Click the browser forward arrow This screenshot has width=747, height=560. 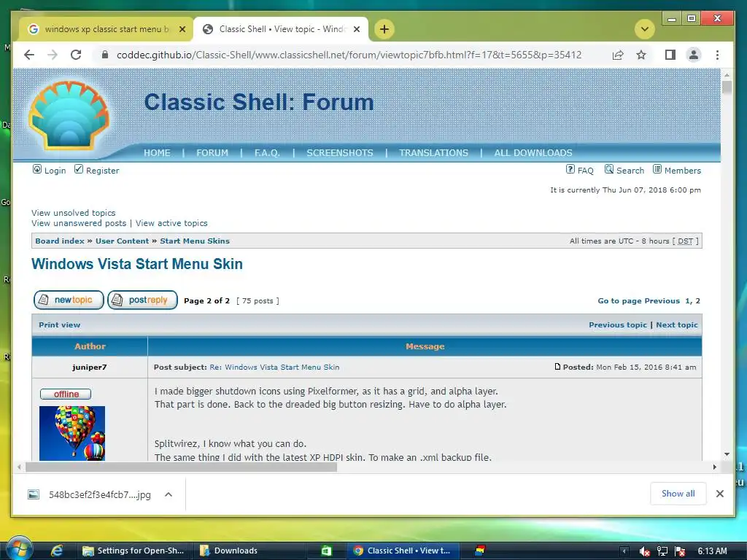[53, 55]
